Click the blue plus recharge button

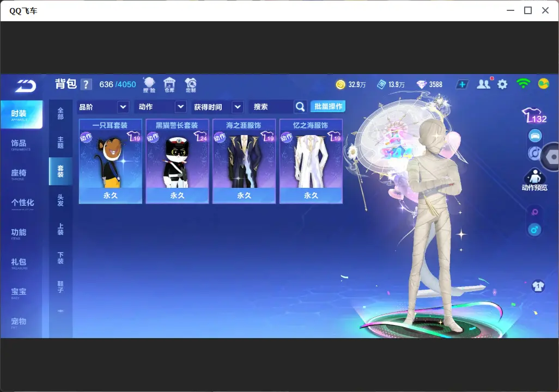pyautogui.click(x=462, y=84)
